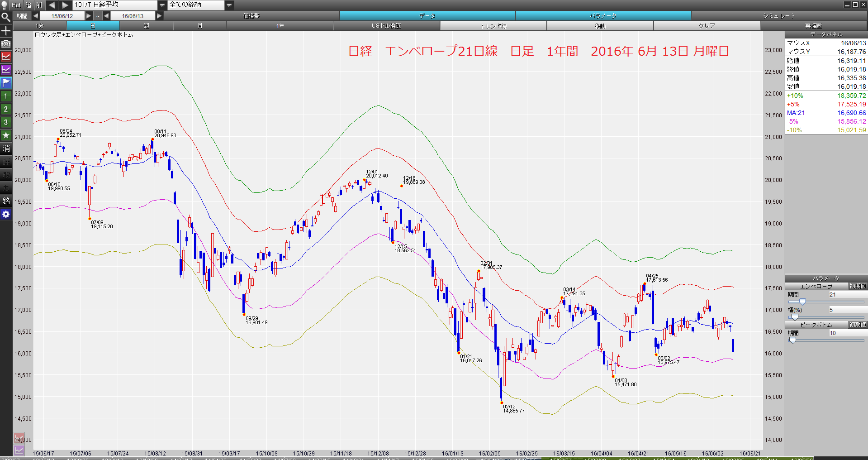Expand the 101/T 日経平均 symbol dropdown

coord(162,5)
